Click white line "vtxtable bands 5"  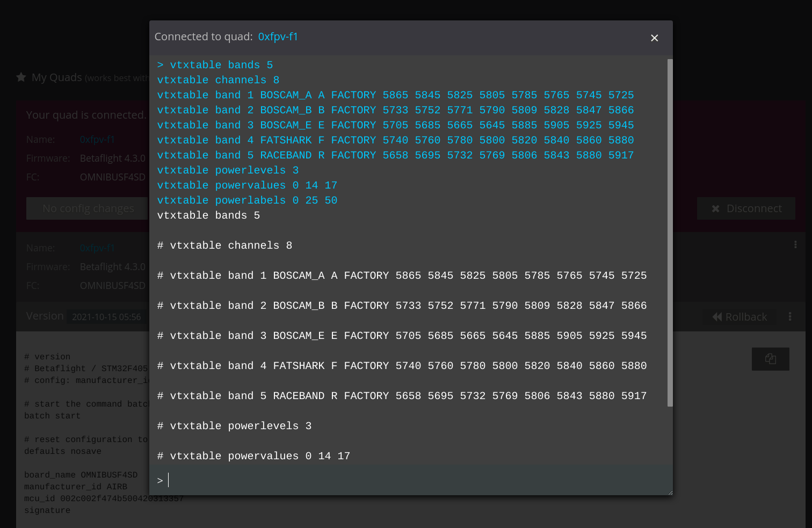tap(208, 215)
